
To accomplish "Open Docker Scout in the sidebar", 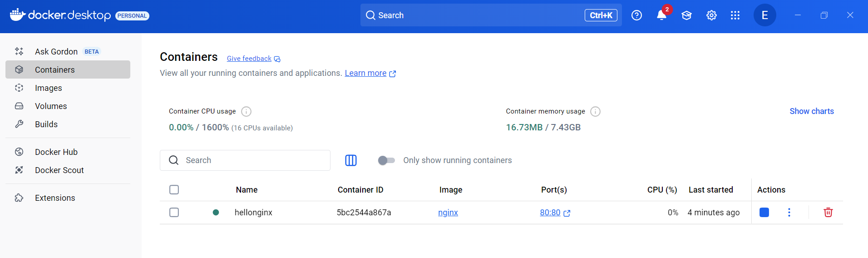I will 68,170.
